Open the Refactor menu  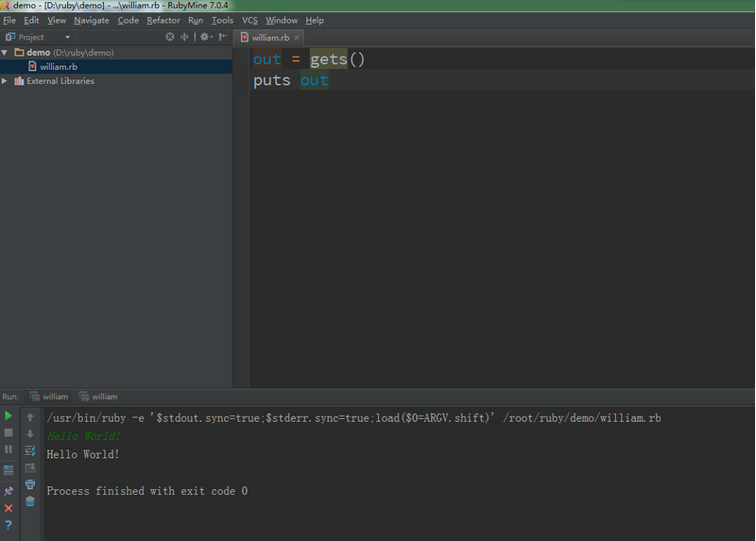coord(163,20)
